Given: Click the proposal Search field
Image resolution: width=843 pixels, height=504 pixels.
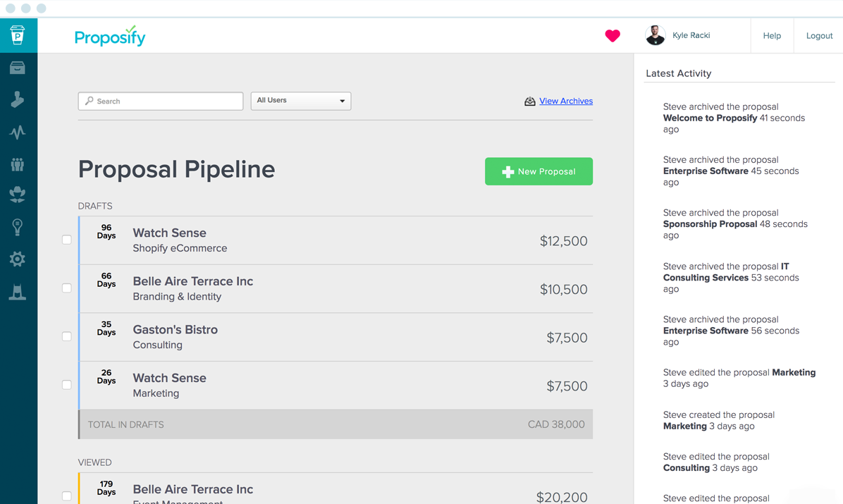Looking at the screenshot, I should tap(161, 102).
